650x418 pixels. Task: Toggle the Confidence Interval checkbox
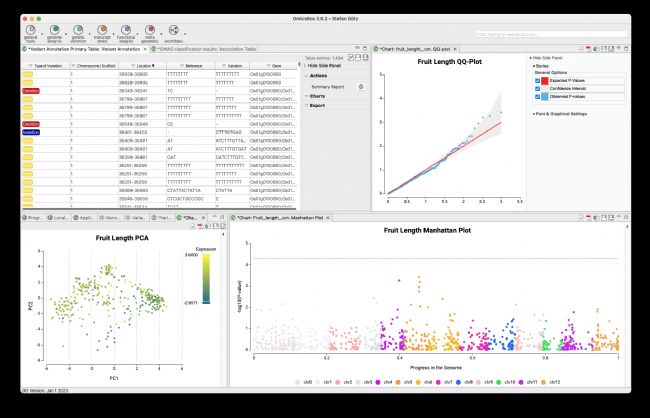(x=536, y=89)
